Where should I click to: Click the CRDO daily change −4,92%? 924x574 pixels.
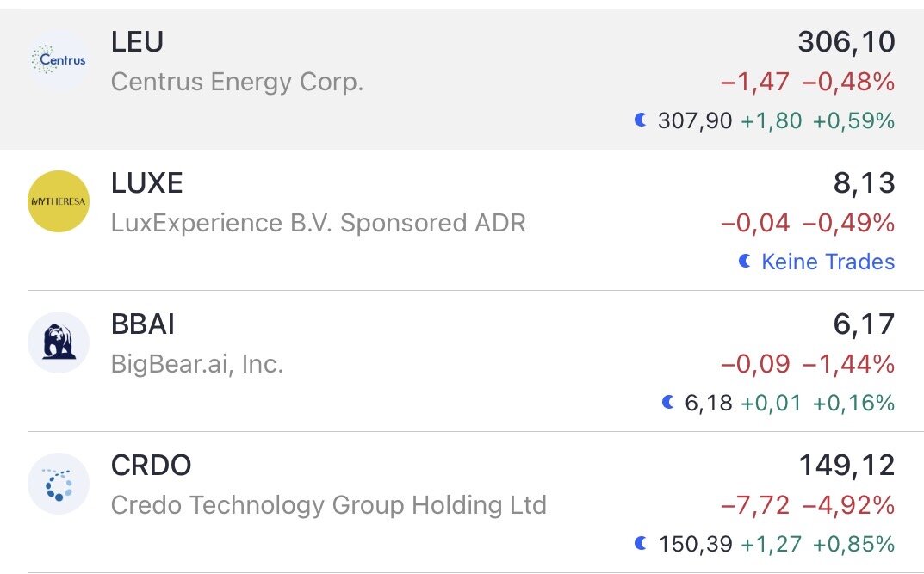point(848,505)
